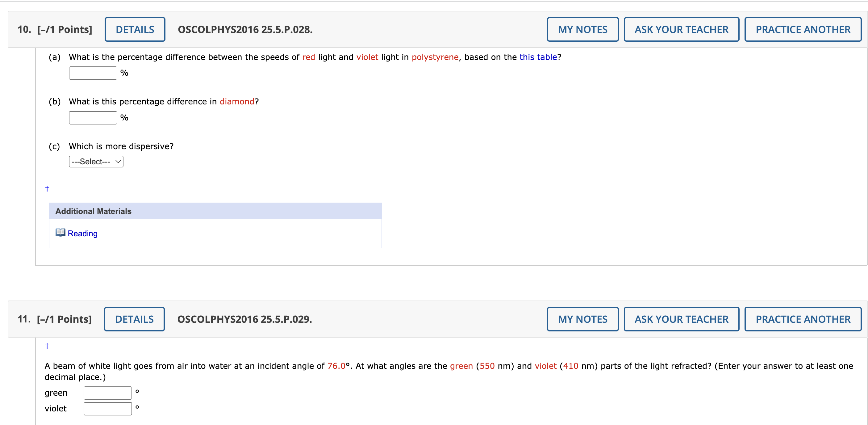
Task: Open the Reading book icon
Action: tap(60, 233)
